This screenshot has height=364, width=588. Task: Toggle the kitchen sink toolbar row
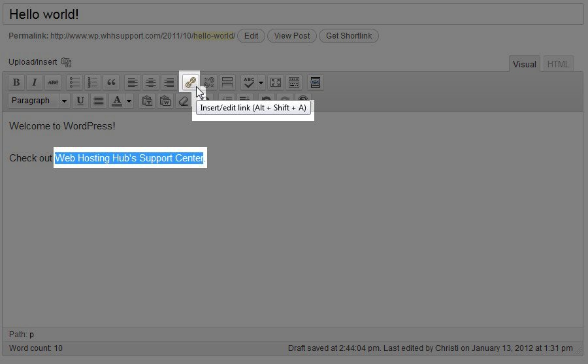tap(294, 82)
